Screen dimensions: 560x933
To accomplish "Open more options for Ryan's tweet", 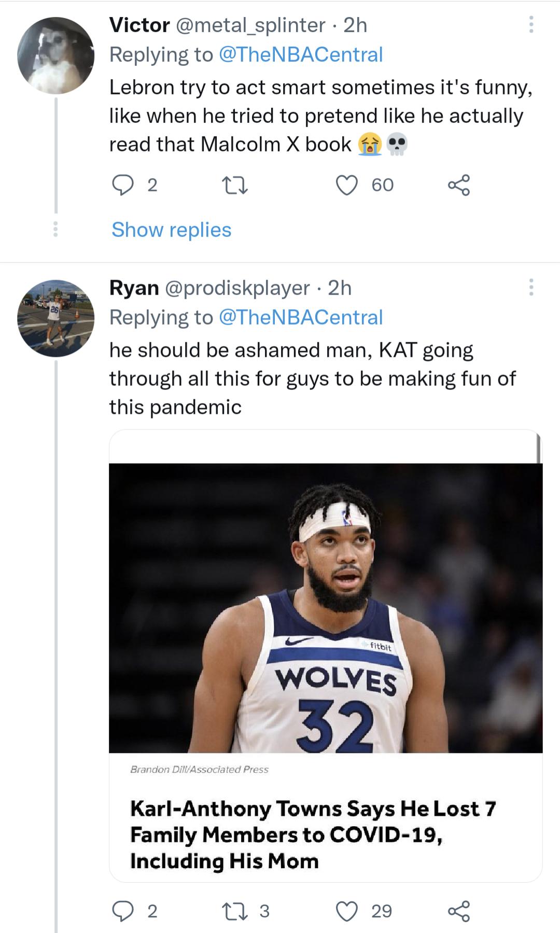I will 531,287.
